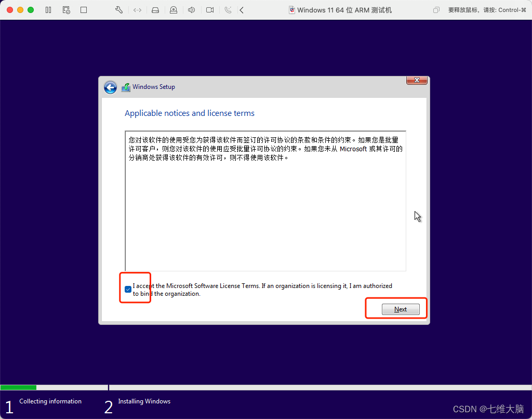Click the Windows Setup installer icon
The height and width of the screenshot is (419, 532).
[x=126, y=87]
